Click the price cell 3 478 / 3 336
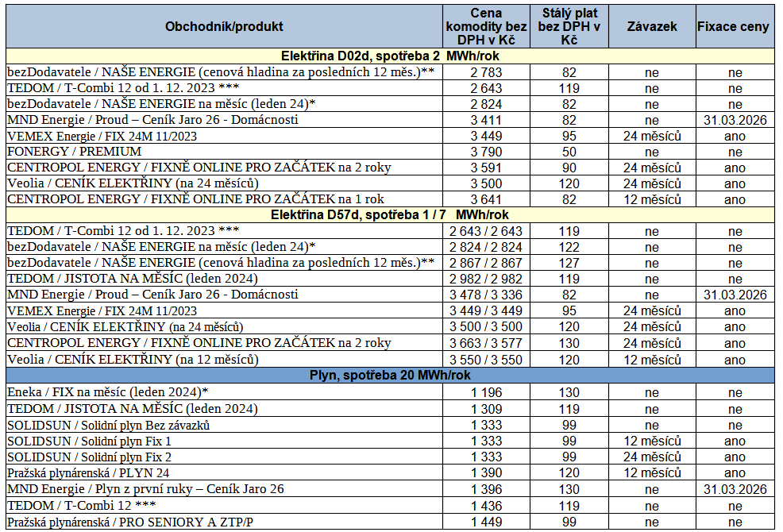The height and width of the screenshot is (532, 783). (486, 295)
